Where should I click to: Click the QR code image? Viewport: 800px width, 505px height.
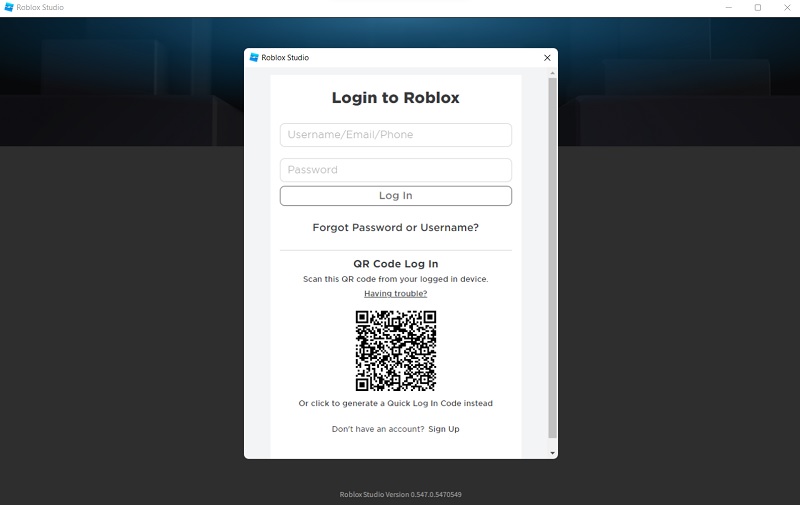(395, 350)
